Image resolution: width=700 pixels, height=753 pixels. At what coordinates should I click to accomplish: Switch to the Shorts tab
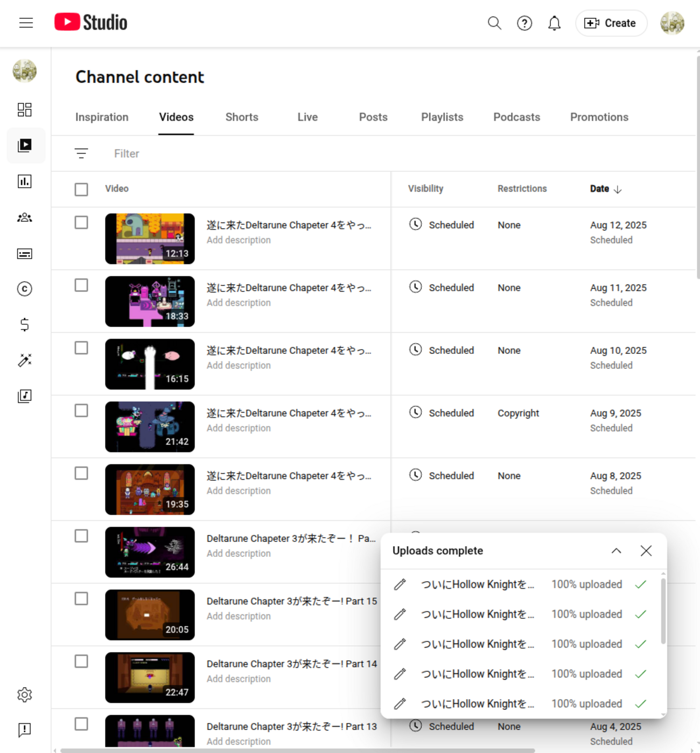tap(242, 117)
